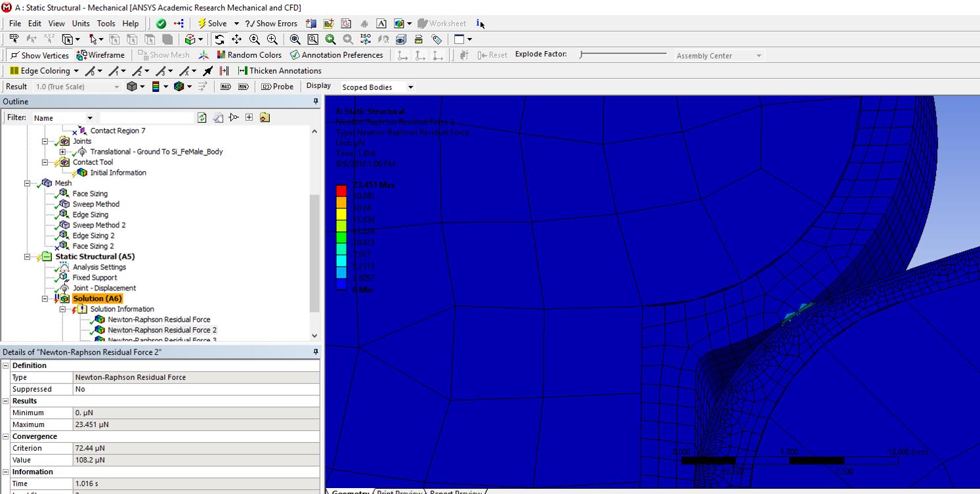Toggle Probe mode
Viewport: 980px width, 494px height.
(278, 87)
